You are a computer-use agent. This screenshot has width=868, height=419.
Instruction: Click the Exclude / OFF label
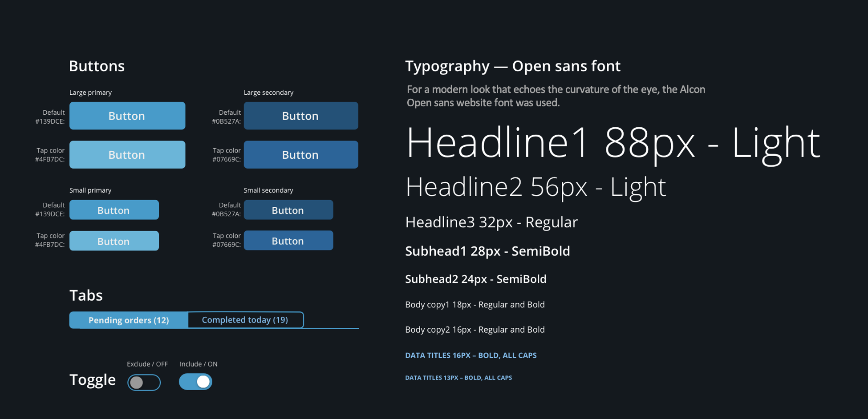point(147,364)
